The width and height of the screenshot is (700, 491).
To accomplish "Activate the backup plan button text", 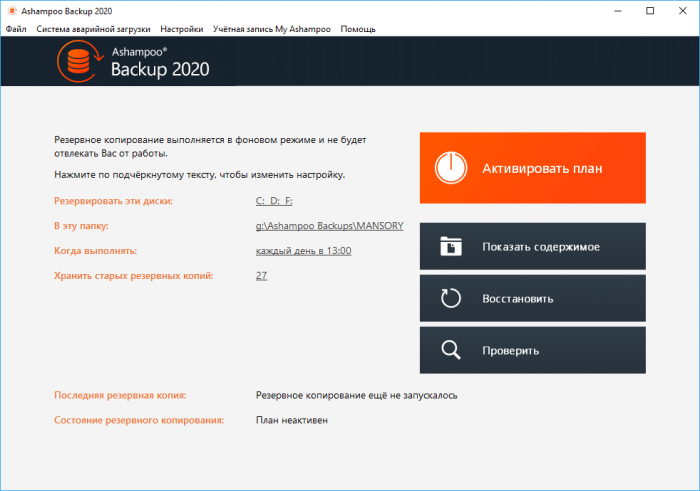I will click(542, 168).
